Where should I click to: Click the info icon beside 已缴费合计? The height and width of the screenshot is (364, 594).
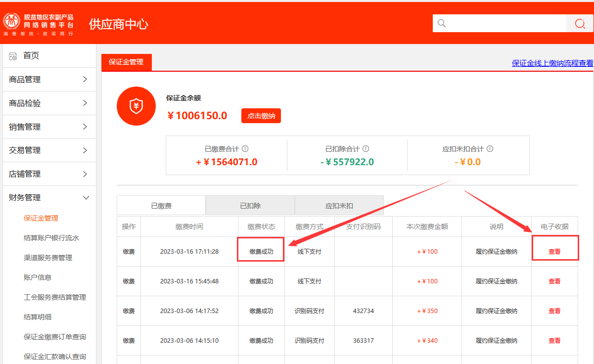pyautogui.click(x=245, y=148)
